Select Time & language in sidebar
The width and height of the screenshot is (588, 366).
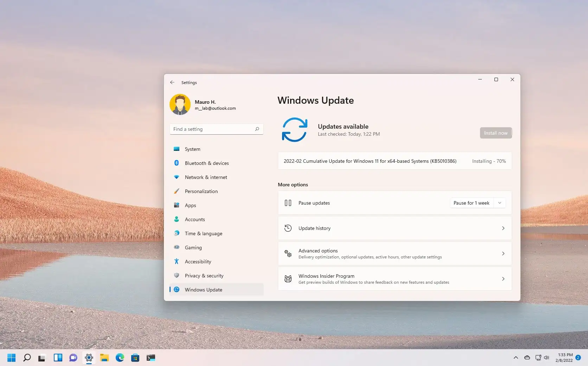216,233
